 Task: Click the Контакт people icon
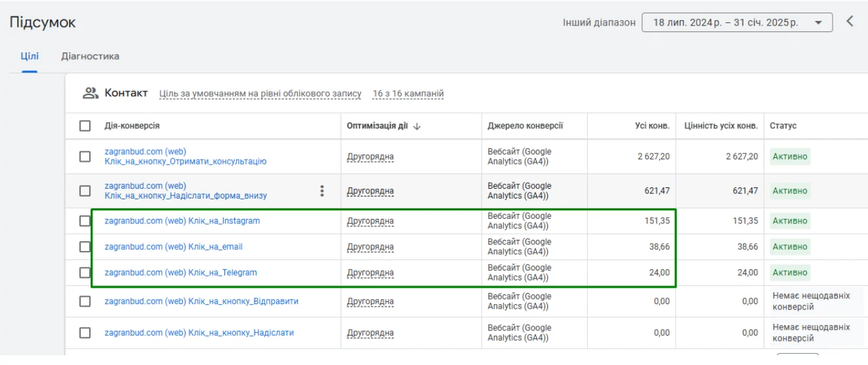pos(91,93)
